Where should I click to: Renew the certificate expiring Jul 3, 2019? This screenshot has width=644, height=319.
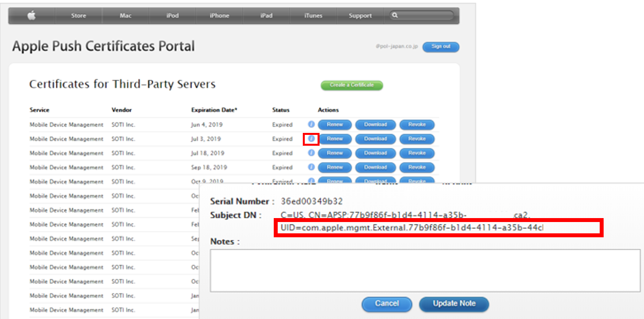[335, 139]
